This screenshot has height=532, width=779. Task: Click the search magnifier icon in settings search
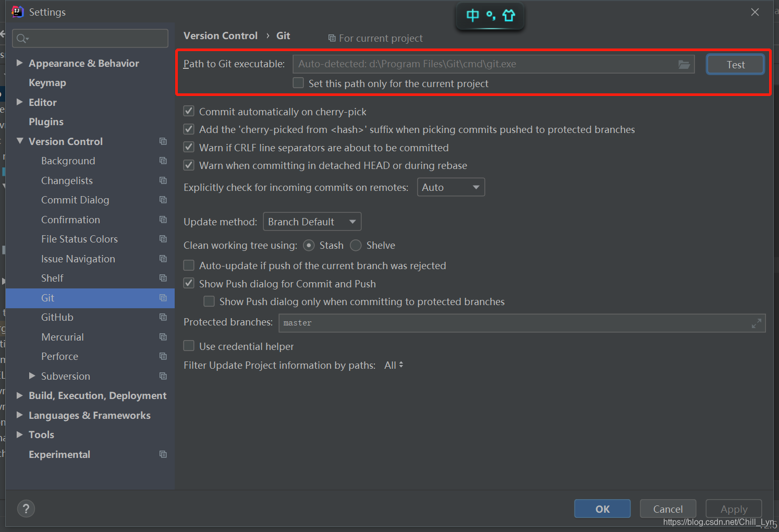pos(22,39)
